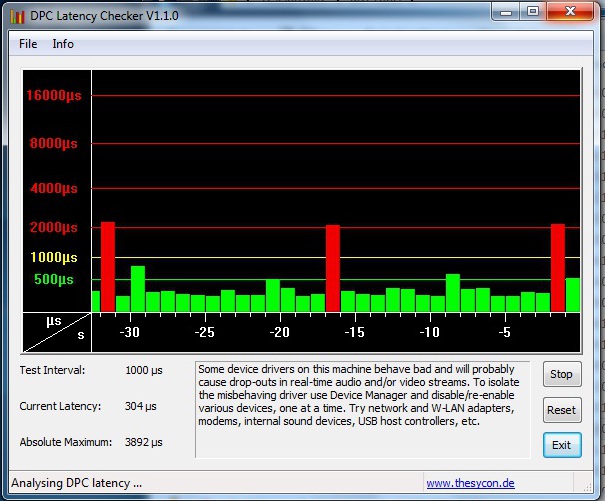Viewport: 605px width, 501px height.
Task: Click the Analysing DPC latency status text
Action: click(x=76, y=483)
